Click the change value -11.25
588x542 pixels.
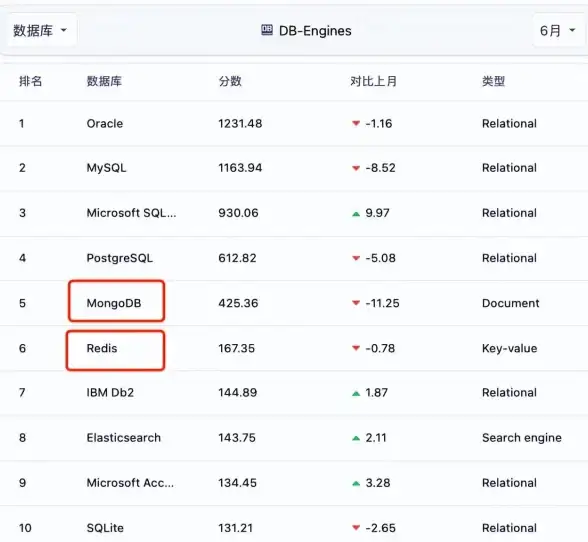382,303
